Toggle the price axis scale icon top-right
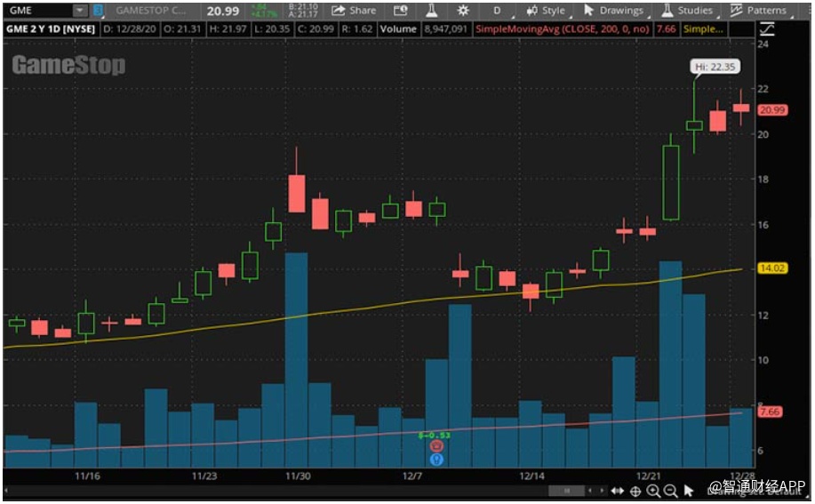 click(767, 29)
